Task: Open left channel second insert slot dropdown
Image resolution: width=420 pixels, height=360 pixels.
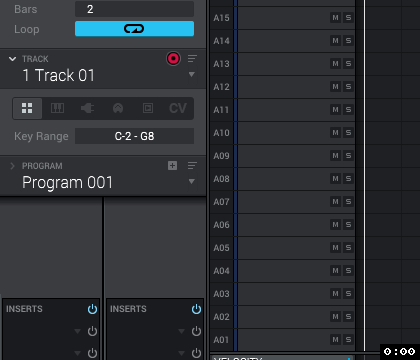Action: [x=77, y=353]
